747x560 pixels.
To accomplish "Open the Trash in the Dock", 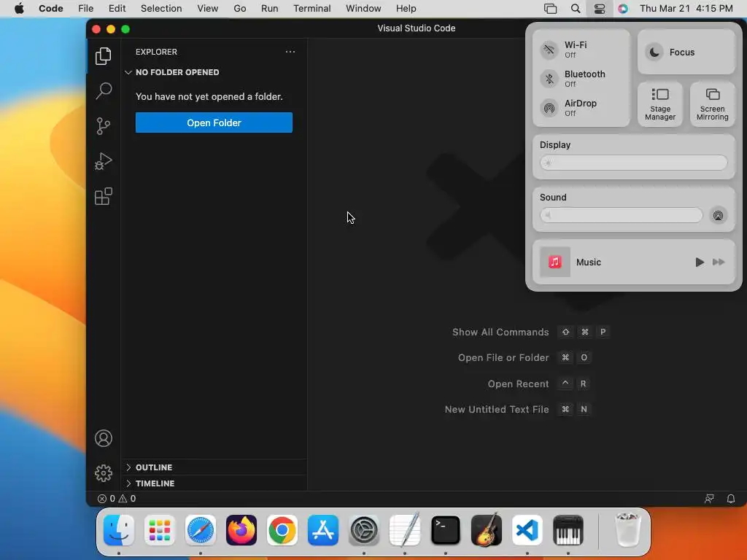I will [628, 530].
